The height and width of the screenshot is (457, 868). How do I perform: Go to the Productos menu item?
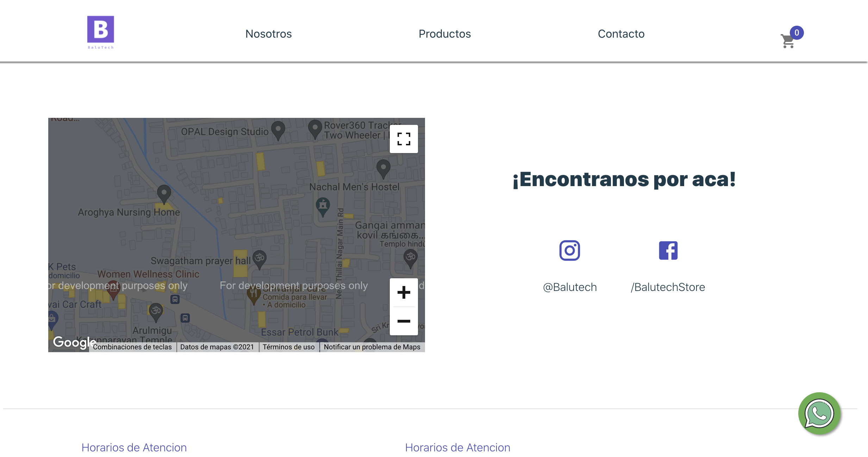[x=445, y=34]
